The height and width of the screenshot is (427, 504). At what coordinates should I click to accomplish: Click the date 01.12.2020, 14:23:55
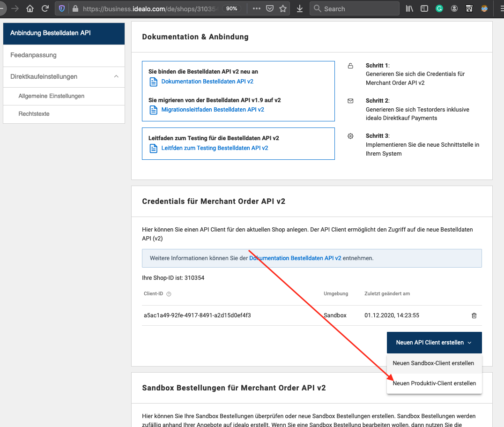pyautogui.click(x=392, y=315)
